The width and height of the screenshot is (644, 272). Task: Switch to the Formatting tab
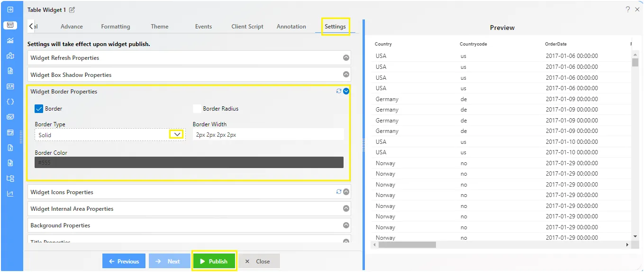[x=116, y=27]
